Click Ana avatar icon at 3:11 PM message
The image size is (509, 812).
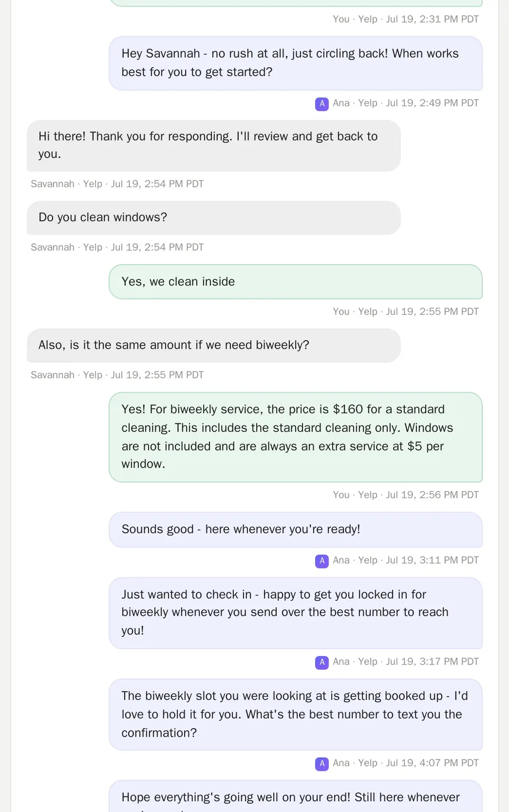point(322,561)
